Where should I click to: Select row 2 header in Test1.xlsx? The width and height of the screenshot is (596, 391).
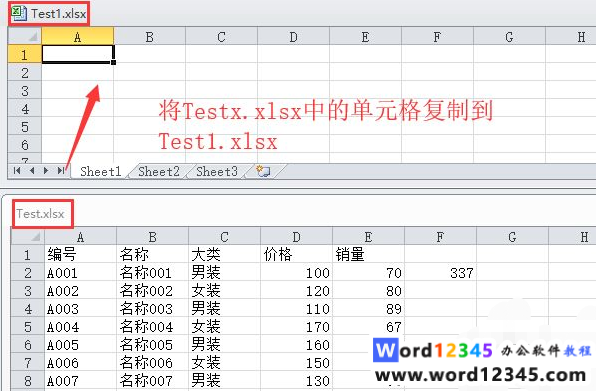(x=25, y=72)
